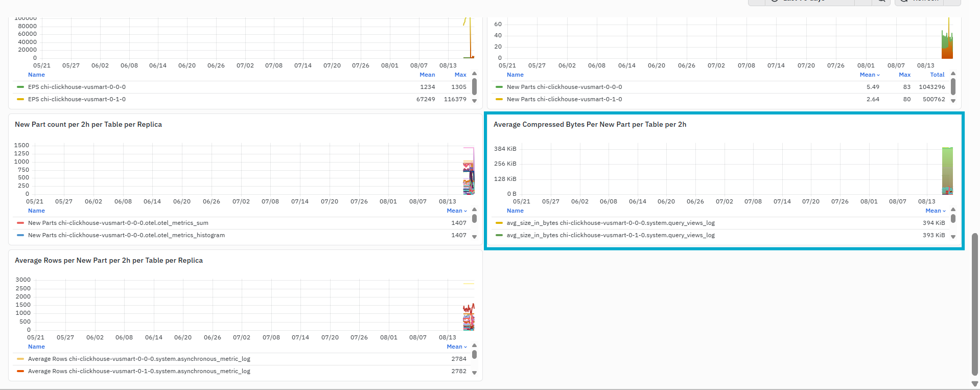Toggle the otel.otel_metrics_histogram New Parts series
This screenshot has width=980, height=390.
(126, 235)
